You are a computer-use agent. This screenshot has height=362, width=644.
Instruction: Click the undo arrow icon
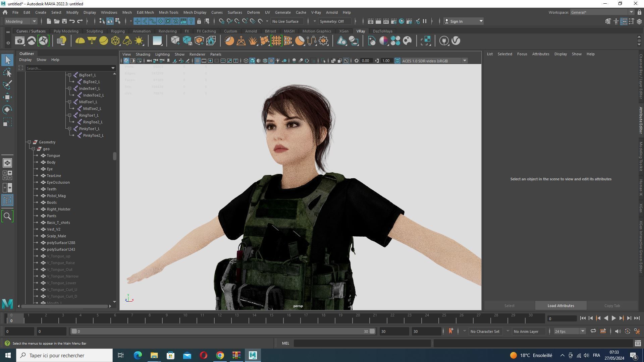pyautogui.click(x=72, y=21)
